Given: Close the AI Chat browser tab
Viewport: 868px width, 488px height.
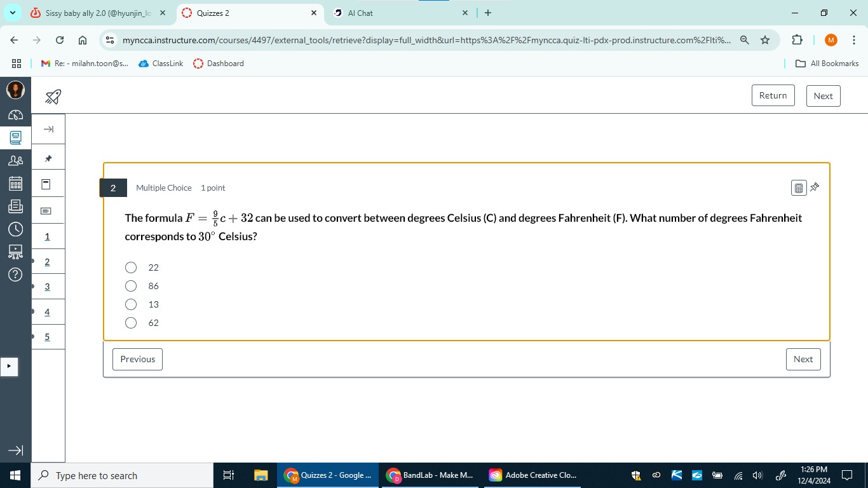Looking at the screenshot, I should pyautogui.click(x=465, y=13).
